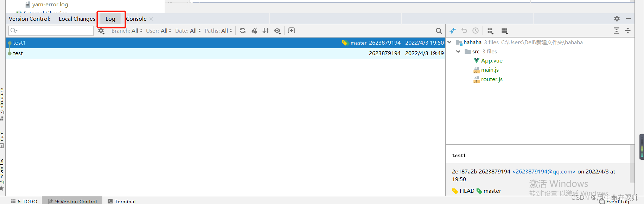Open the Paths filter dropdown
This screenshot has height=204, width=644.
tap(218, 31)
